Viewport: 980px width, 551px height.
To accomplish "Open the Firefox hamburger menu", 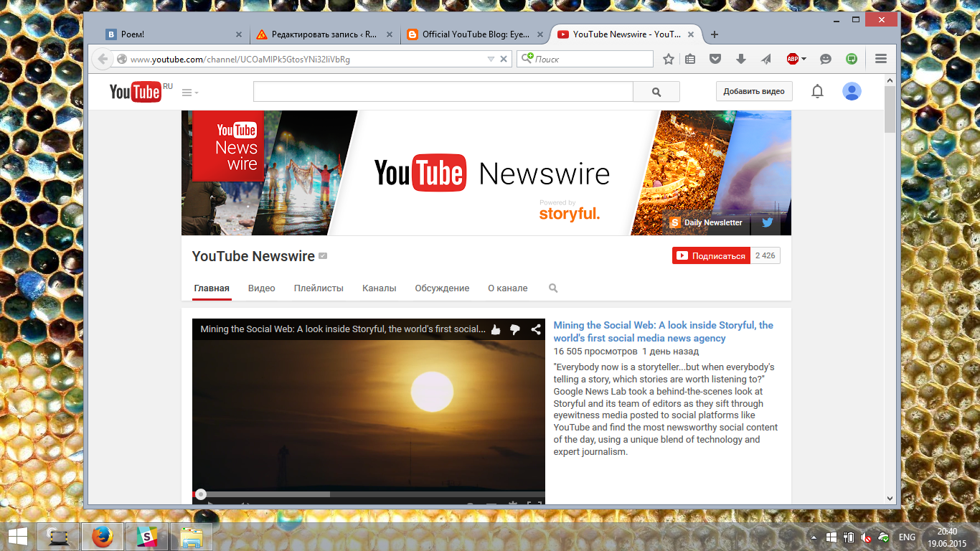I will pos(880,58).
